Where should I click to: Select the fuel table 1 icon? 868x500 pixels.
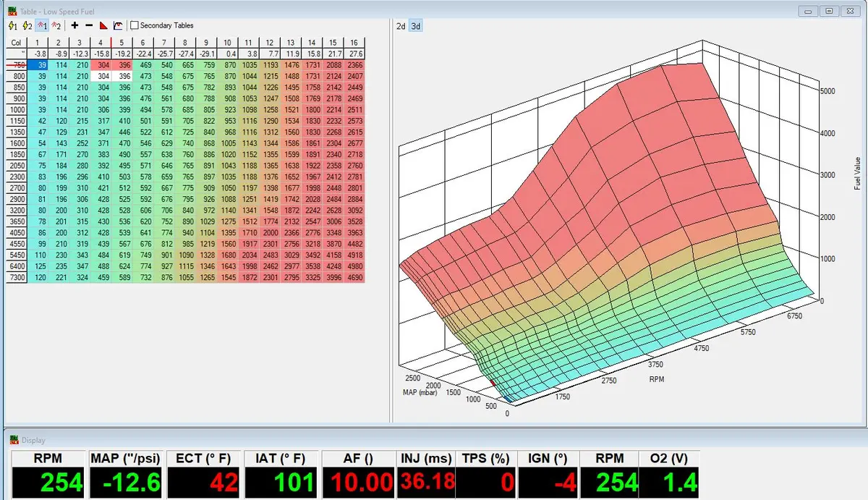[41, 25]
